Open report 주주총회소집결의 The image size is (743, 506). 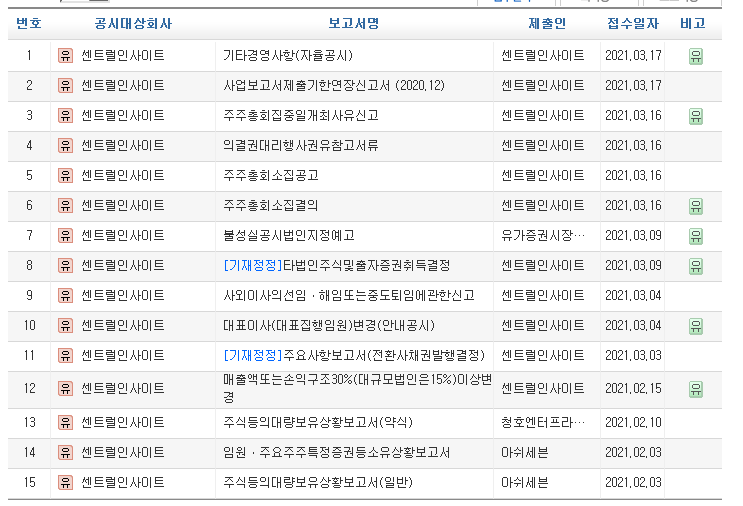(x=271, y=206)
